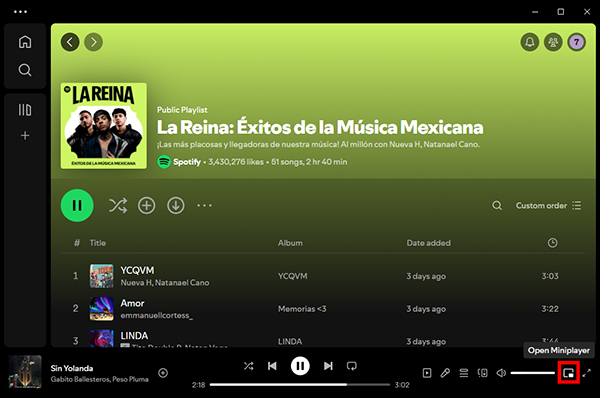600x398 pixels.
Task: Open Custom order sort dropdown
Action: coord(548,206)
